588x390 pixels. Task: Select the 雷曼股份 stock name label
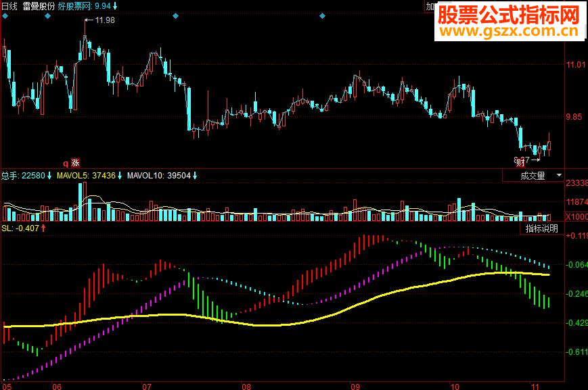click(x=39, y=6)
